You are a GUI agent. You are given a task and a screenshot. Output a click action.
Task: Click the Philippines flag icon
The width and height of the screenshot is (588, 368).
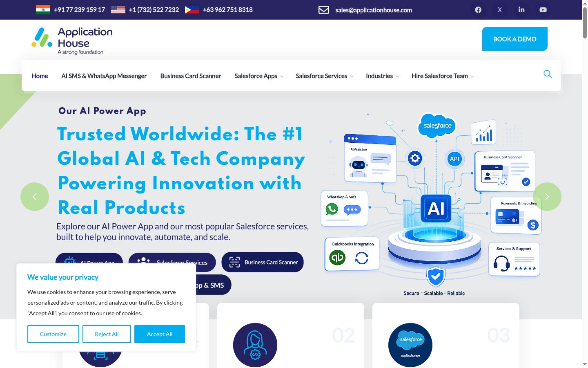pyautogui.click(x=192, y=9)
